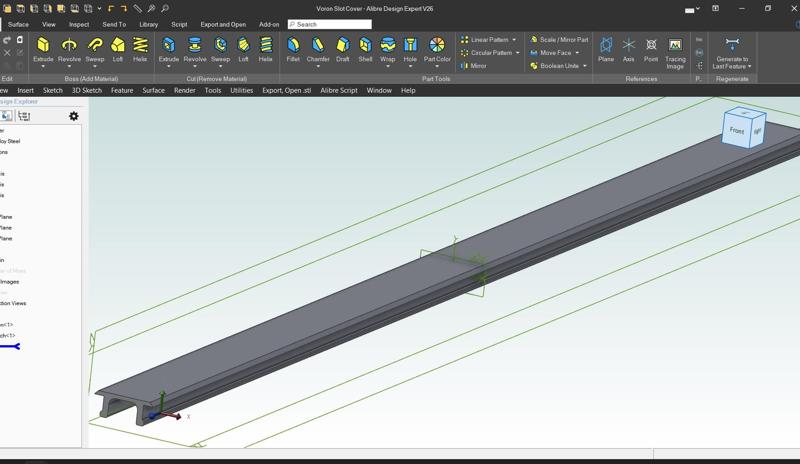Open the Export and Open ribbon tab
This screenshot has height=464, width=800.
click(223, 25)
